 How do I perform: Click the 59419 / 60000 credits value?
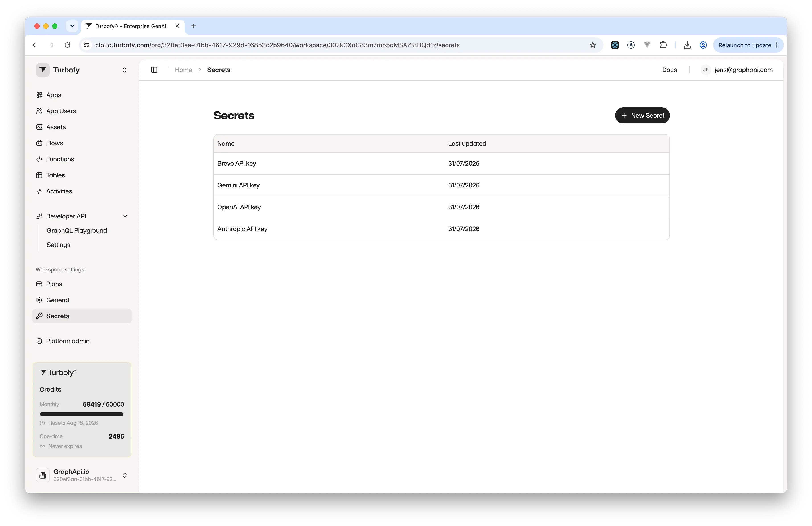[x=103, y=404]
